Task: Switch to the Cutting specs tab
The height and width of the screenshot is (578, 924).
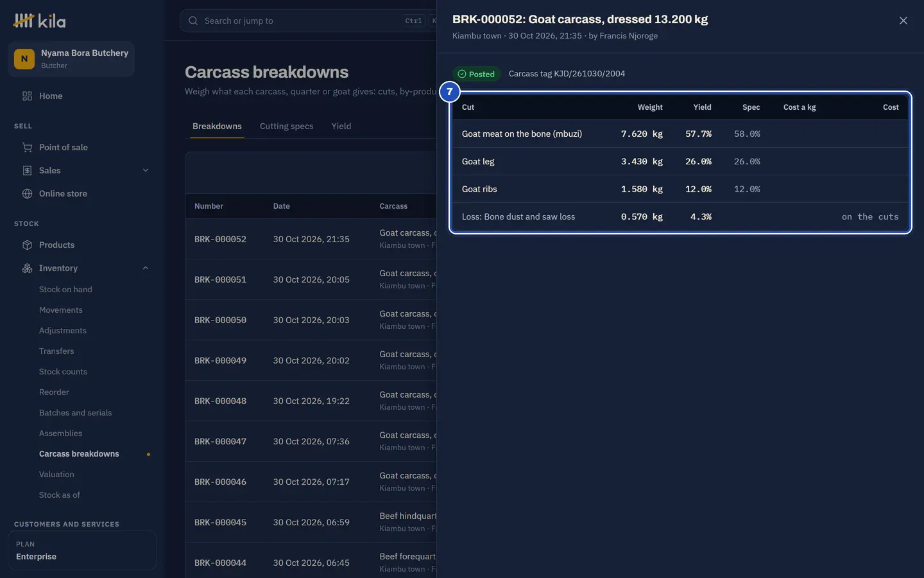Action: tap(286, 126)
